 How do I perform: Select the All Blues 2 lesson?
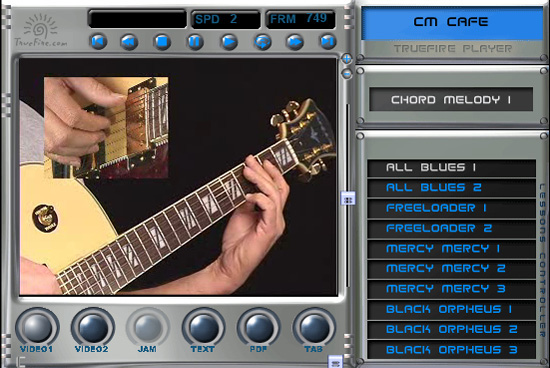pyautogui.click(x=451, y=188)
